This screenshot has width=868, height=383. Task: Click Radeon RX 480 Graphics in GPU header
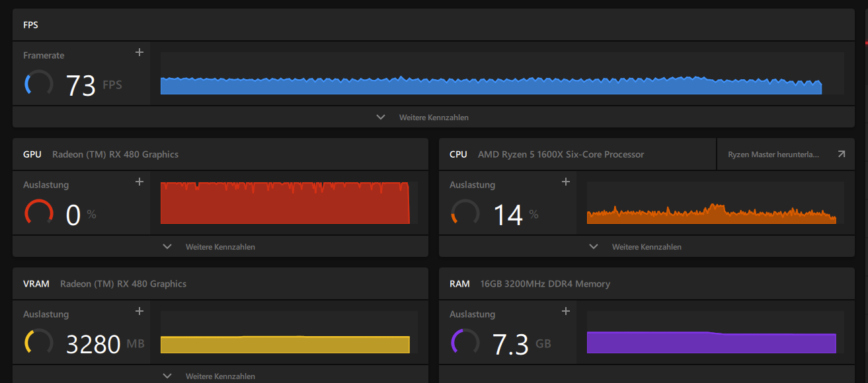[115, 154]
